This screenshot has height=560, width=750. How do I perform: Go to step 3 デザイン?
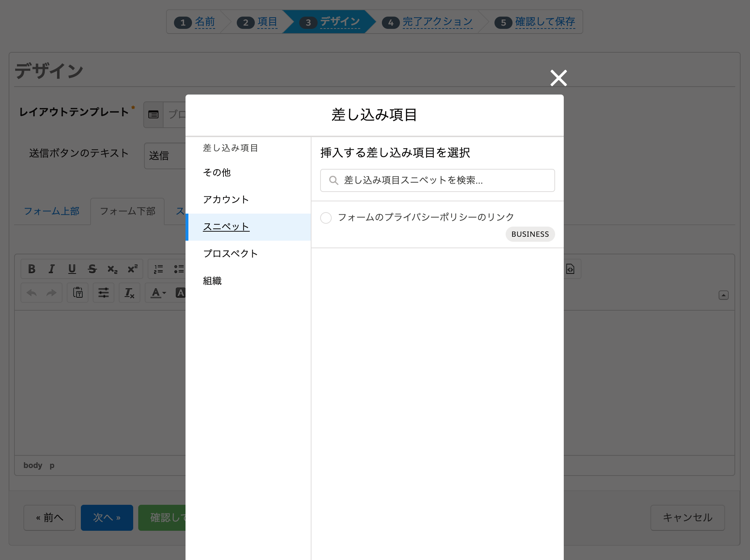pos(340,22)
